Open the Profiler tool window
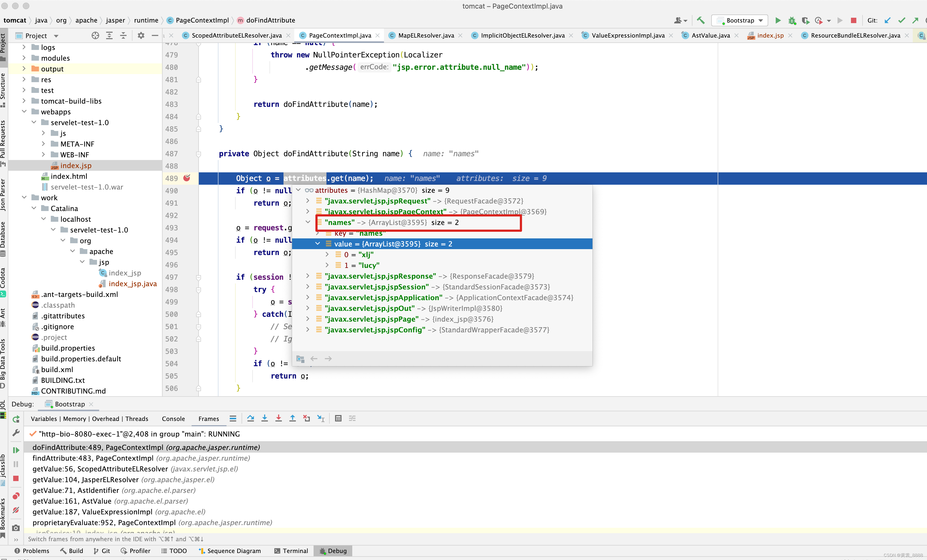Screen dimensions: 927x560 (135, 551)
